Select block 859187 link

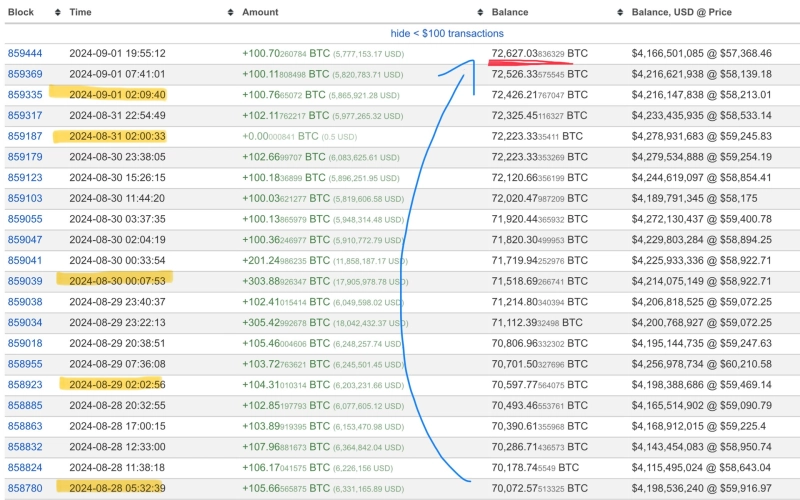[24, 136]
